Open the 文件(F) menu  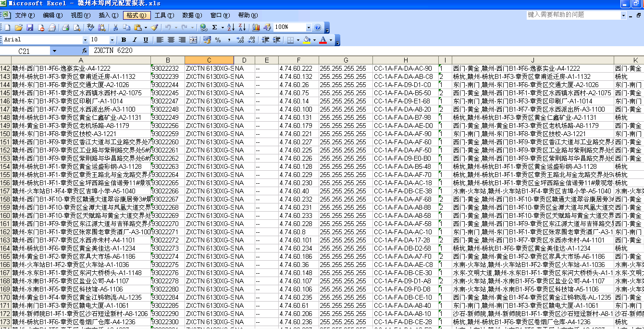point(24,15)
